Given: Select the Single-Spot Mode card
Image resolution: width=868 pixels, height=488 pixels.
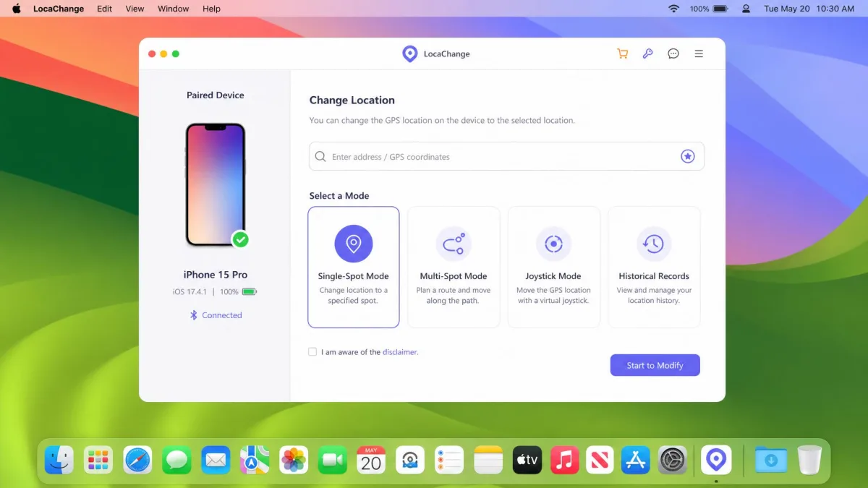Looking at the screenshot, I should (354, 267).
